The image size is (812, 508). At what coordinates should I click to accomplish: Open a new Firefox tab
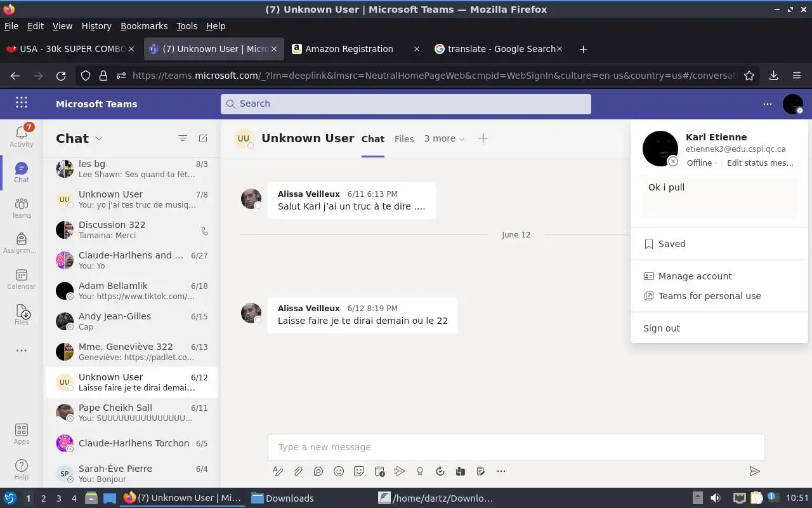tap(583, 49)
